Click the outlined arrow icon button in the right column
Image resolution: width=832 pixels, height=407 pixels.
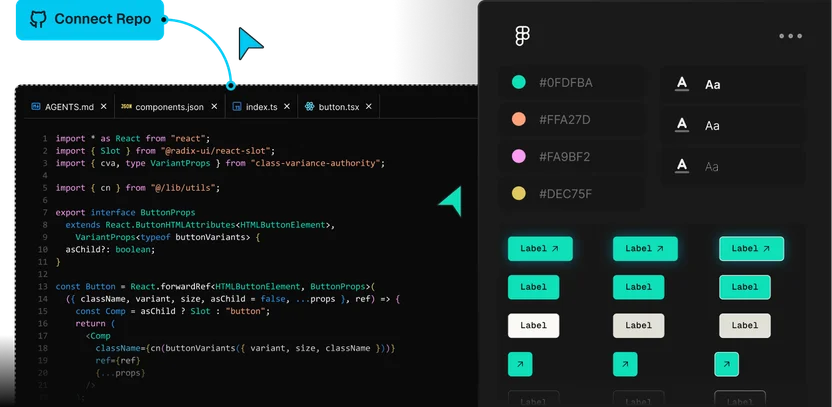click(726, 365)
